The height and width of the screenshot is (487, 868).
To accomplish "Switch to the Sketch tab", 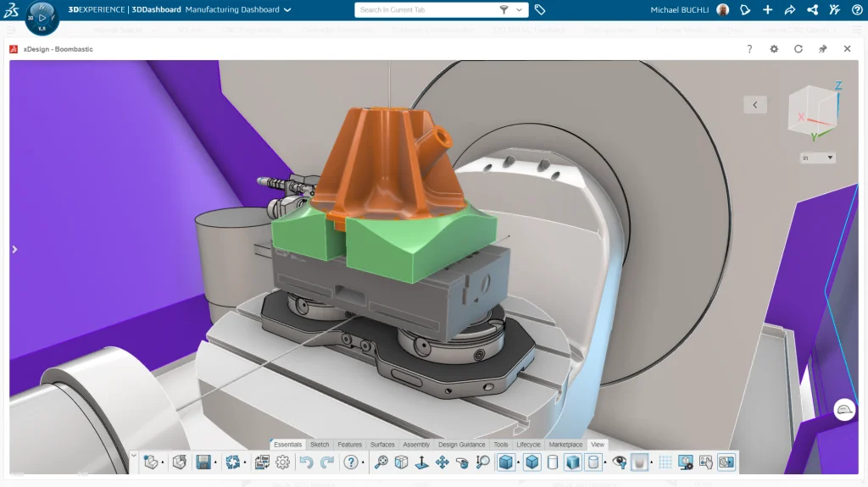I will tap(320, 445).
